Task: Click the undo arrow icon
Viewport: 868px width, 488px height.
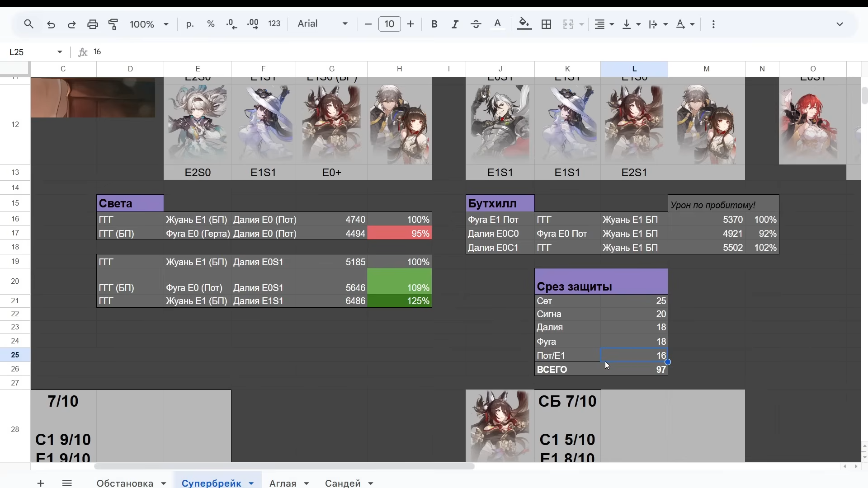Action: coord(51,24)
